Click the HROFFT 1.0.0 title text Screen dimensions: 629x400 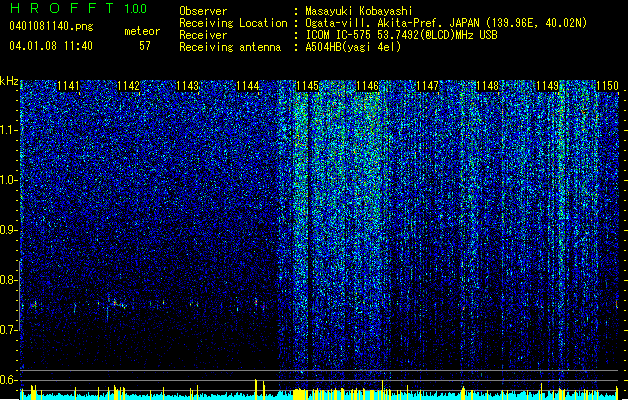tap(79, 8)
